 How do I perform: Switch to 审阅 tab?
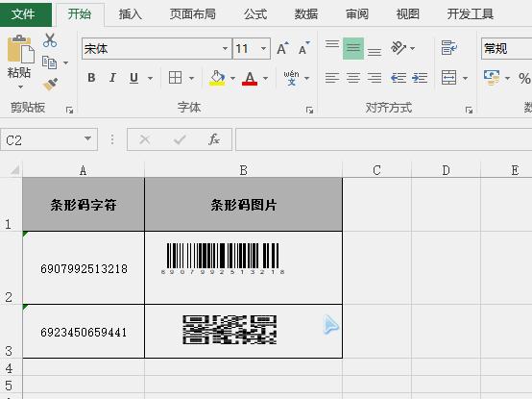click(357, 14)
